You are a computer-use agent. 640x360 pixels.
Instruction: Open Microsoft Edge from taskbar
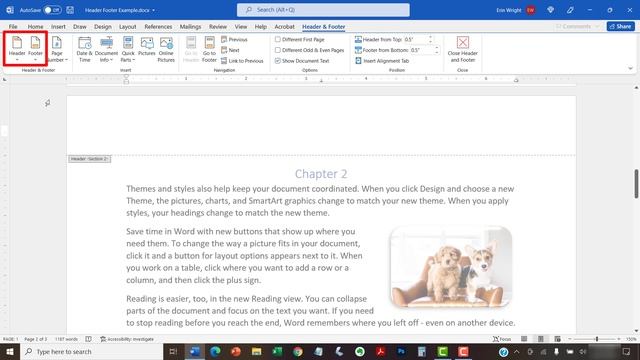pos(216,351)
